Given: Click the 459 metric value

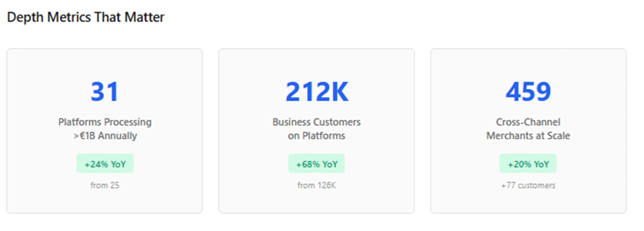Looking at the screenshot, I should click(x=528, y=92).
